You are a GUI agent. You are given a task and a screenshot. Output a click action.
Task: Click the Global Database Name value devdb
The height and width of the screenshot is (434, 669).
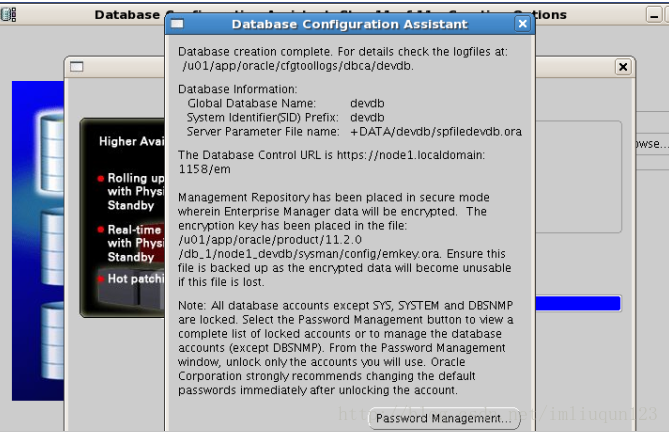coord(367,103)
